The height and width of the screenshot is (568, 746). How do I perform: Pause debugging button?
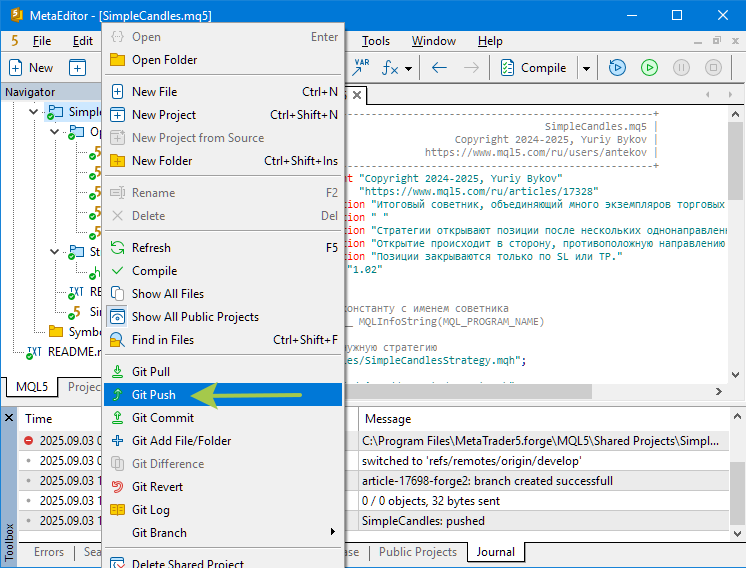(x=681, y=68)
